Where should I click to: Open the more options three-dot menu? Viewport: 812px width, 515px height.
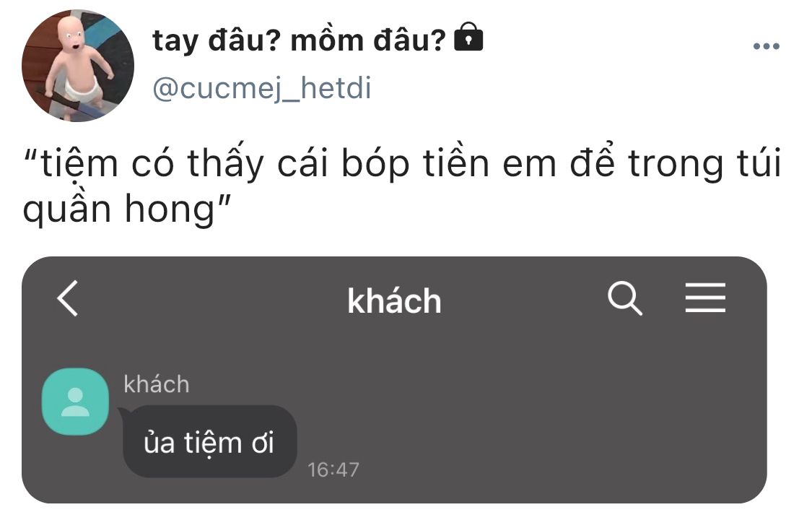click(766, 47)
